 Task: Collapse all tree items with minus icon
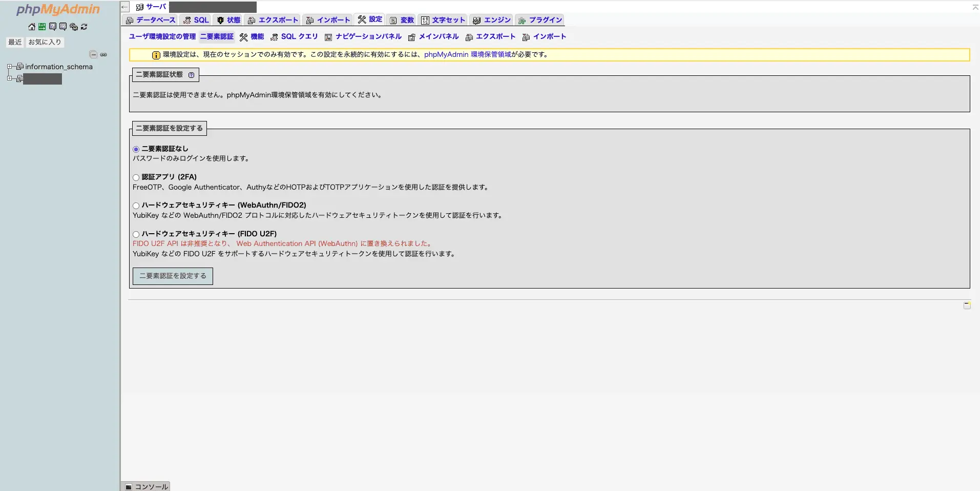point(93,54)
